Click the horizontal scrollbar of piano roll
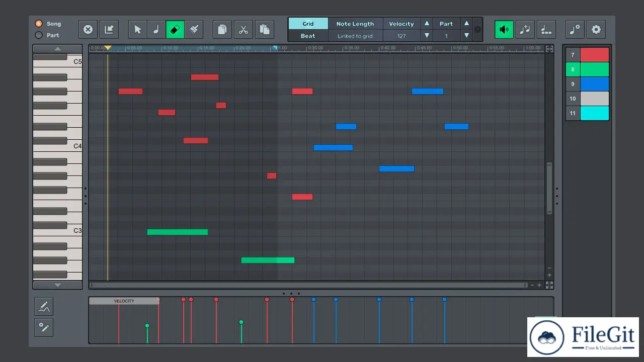This screenshot has width=644, height=362. click(x=308, y=285)
